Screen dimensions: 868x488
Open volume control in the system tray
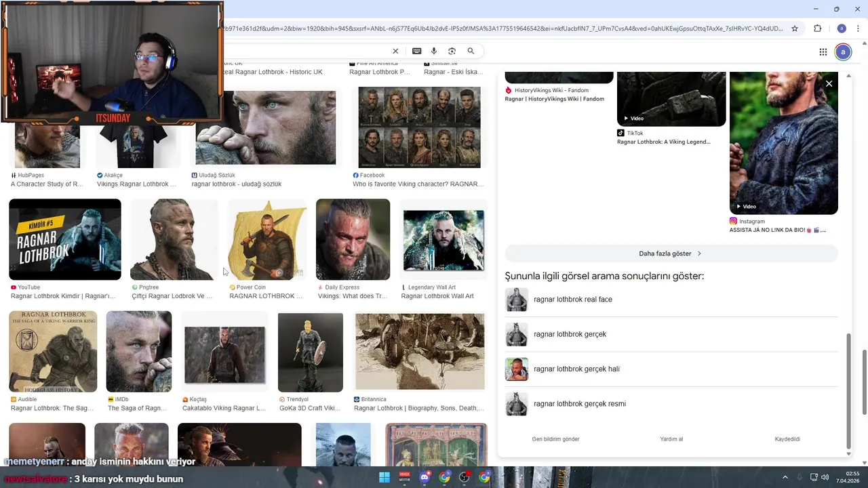coord(826,477)
